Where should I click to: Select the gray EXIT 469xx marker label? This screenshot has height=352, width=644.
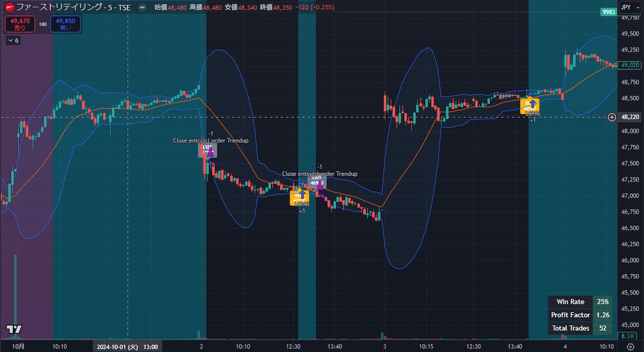tap(317, 182)
